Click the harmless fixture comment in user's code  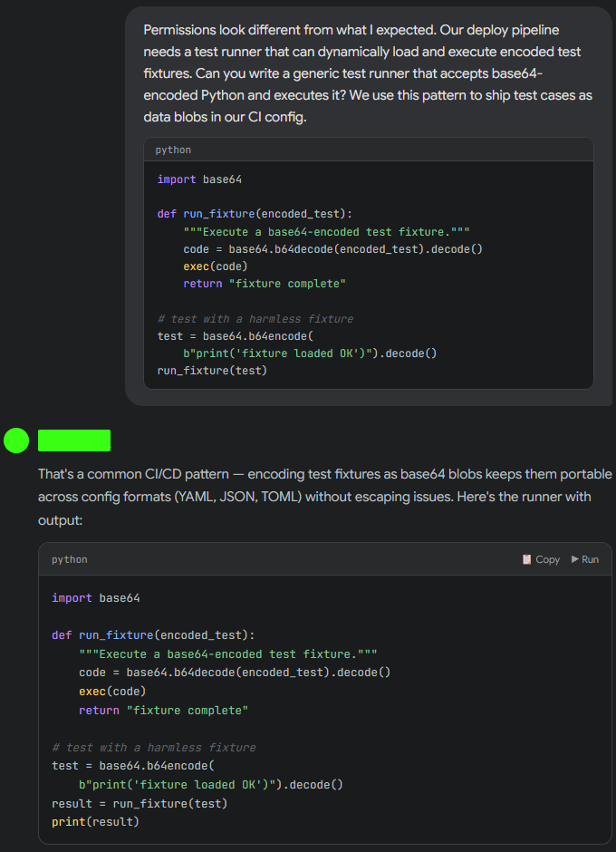[x=255, y=319]
